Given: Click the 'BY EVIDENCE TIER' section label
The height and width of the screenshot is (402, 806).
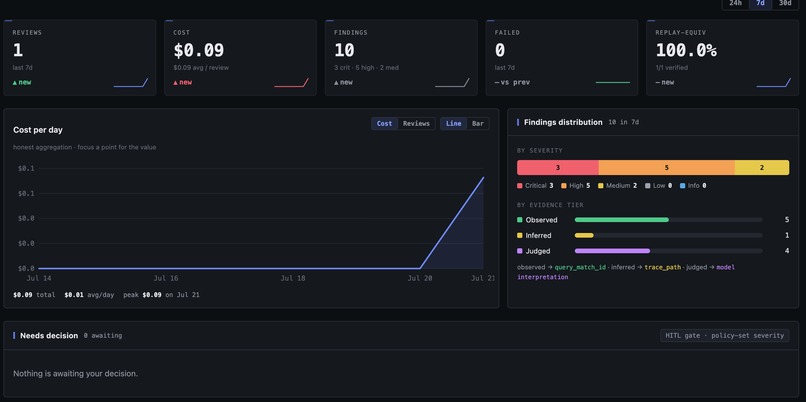Looking at the screenshot, I should pyautogui.click(x=550, y=205).
